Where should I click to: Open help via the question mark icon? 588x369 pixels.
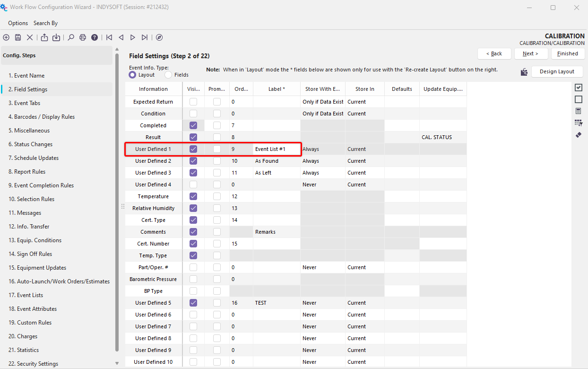[95, 37]
